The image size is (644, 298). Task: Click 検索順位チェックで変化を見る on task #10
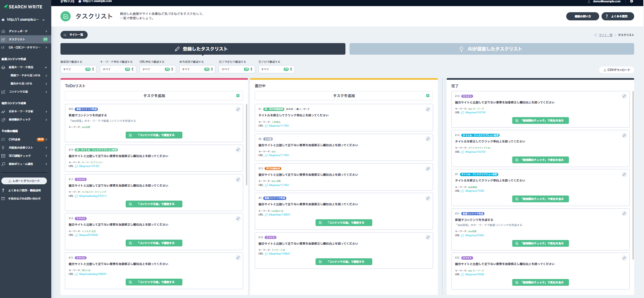(540, 120)
